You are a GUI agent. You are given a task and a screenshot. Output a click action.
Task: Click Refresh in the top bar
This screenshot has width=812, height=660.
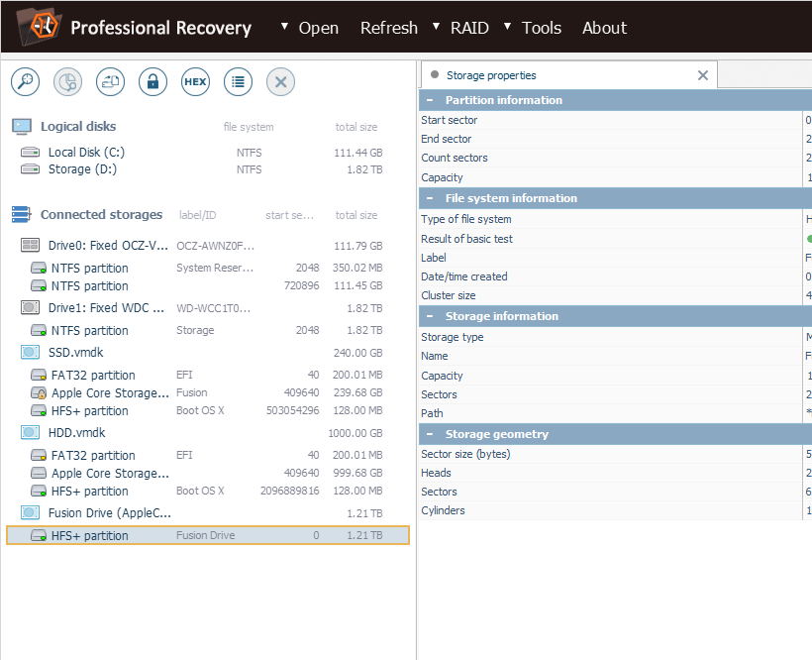(x=388, y=28)
